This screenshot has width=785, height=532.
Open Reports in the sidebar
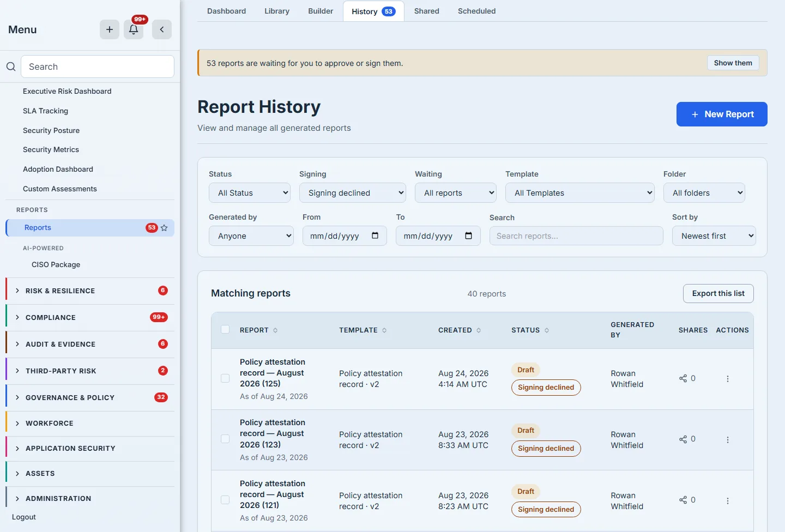(x=90, y=228)
